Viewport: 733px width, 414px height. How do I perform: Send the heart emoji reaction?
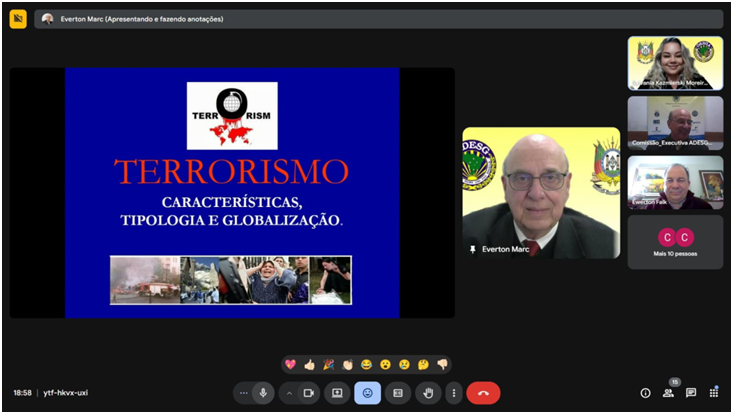click(290, 365)
